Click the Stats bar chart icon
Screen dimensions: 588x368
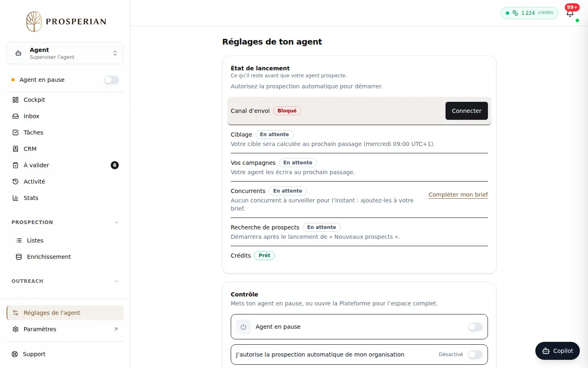(x=16, y=198)
